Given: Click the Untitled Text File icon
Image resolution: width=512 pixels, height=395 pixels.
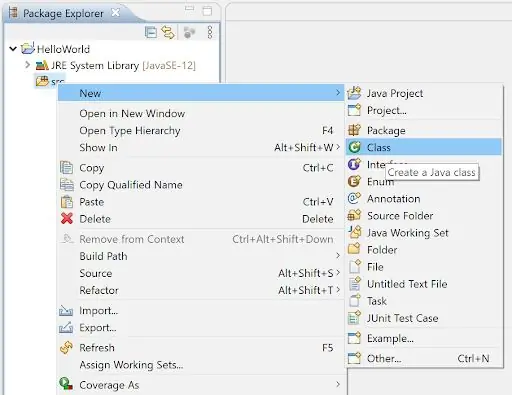Looking at the screenshot, I should coord(355,283).
